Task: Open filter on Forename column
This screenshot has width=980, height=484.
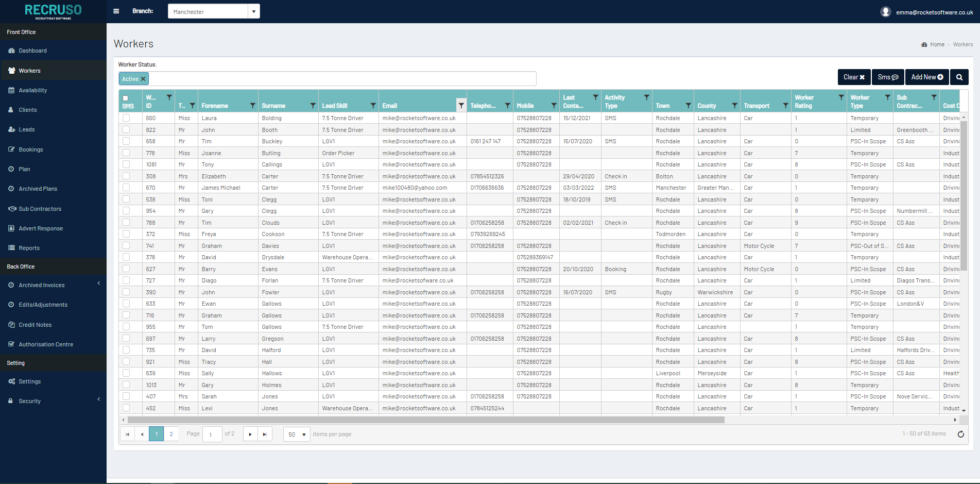Action: coord(252,106)
